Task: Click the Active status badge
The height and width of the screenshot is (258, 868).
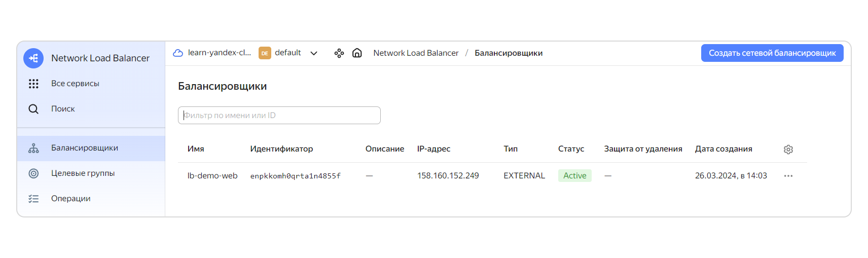Action: point(575,175)
